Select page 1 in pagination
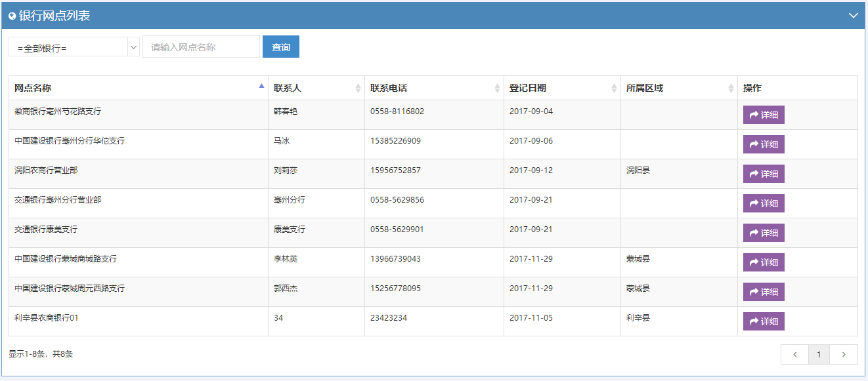This screenshot has height=381, width=868. click(819, 355)
